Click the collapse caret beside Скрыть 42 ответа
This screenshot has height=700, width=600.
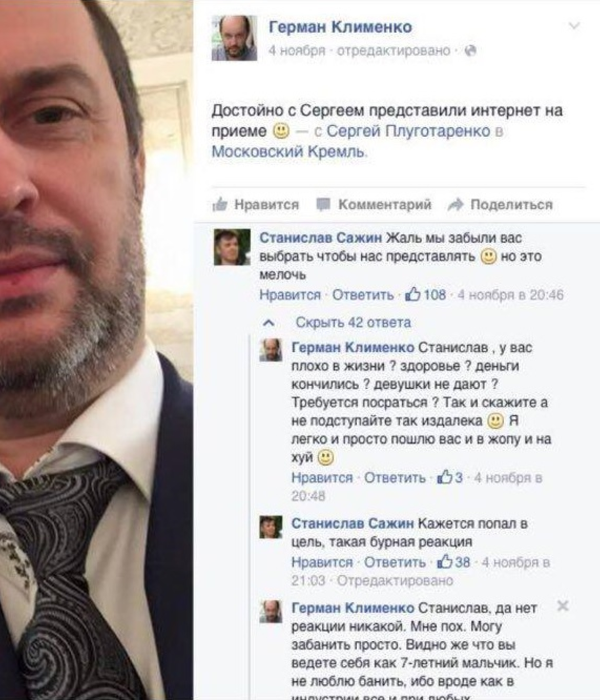point(268,323)
